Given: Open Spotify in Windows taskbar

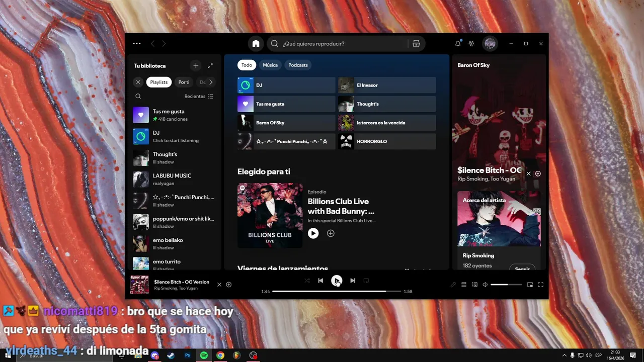Looking at the screenshot, I should point(204,355).
